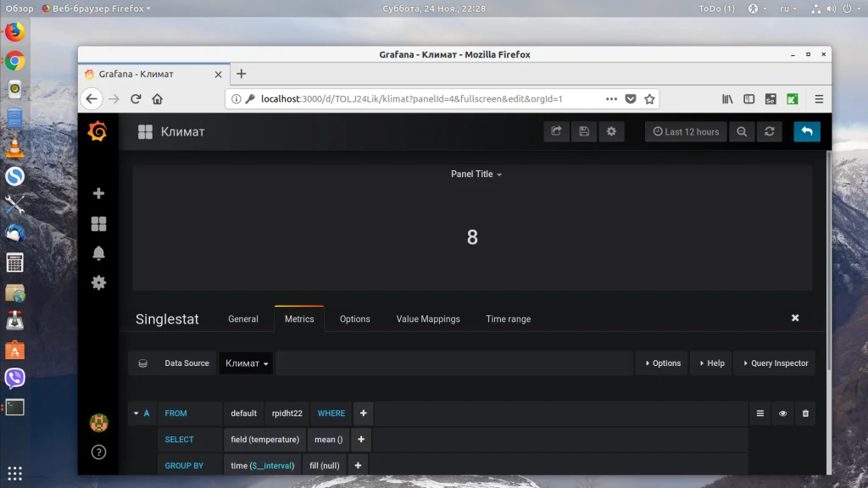Launch Chrome from the Ubuntu dock

[14, 61]
